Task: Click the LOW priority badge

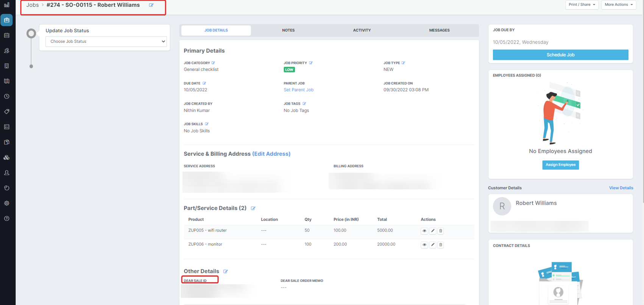Action: click(289, 70)
